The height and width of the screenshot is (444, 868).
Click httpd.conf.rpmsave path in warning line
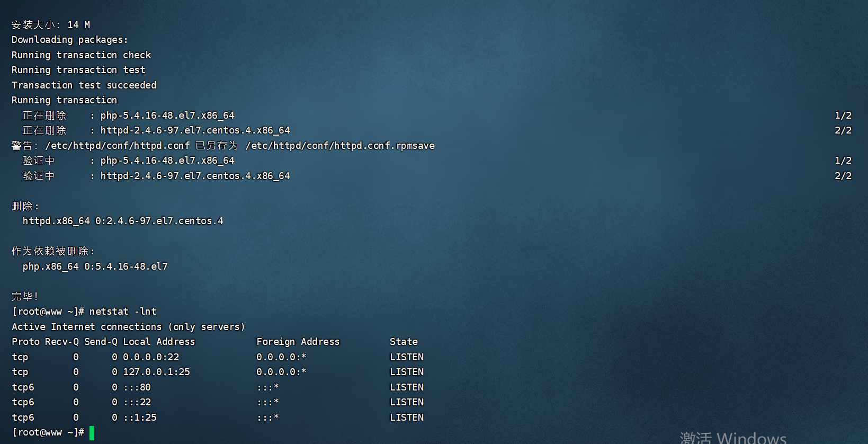tap(340, 146)
